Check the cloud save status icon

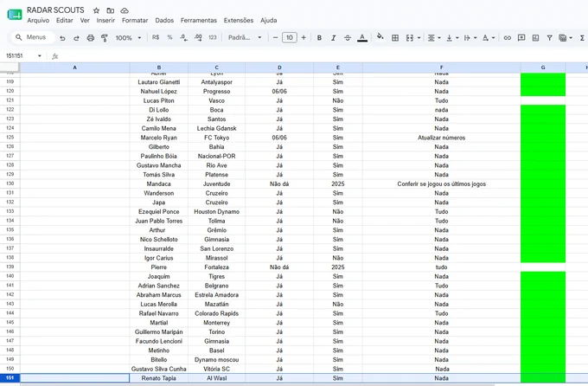tap(125, 10)
